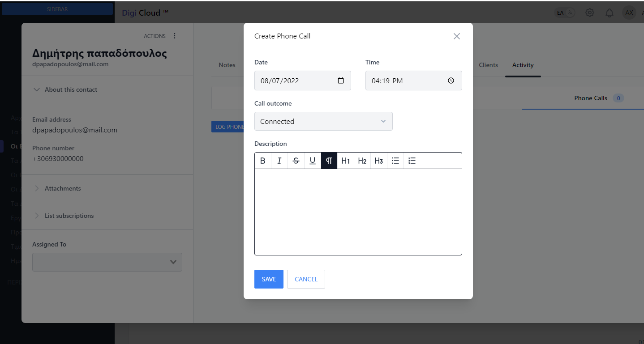Switch to the Notes tab

coord(227,65)
